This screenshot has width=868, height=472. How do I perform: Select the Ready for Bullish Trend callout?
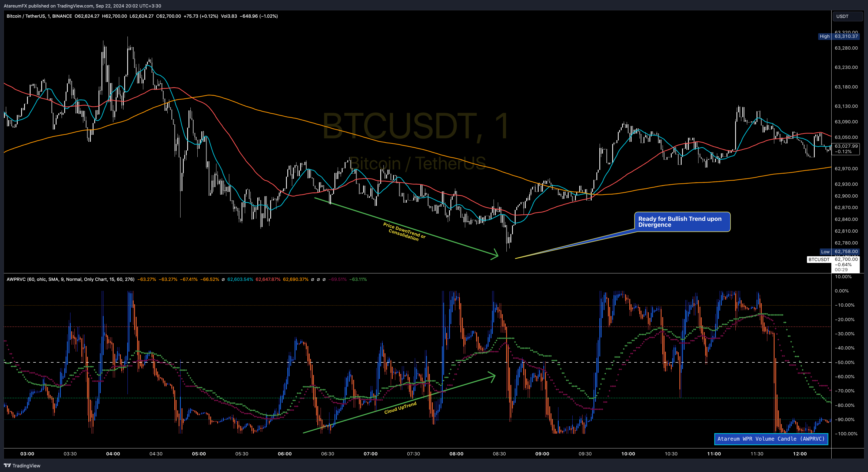coord(682,222)
